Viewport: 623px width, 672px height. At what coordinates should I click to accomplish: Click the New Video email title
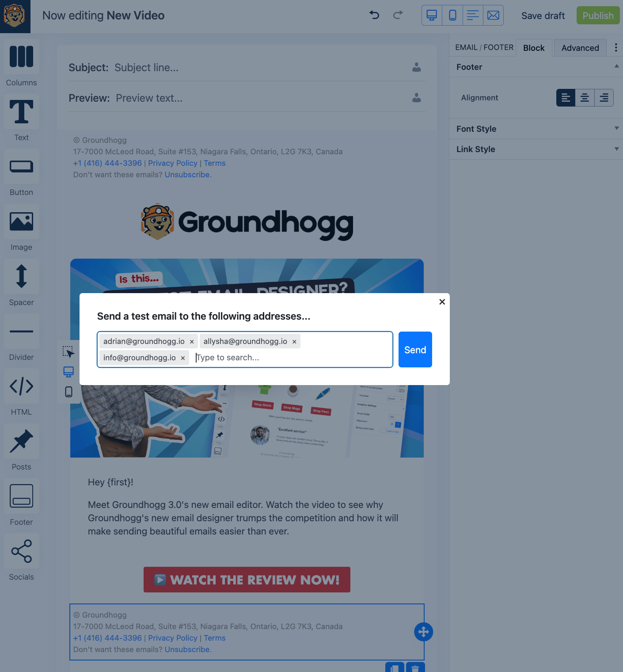(x=135, y=15)
